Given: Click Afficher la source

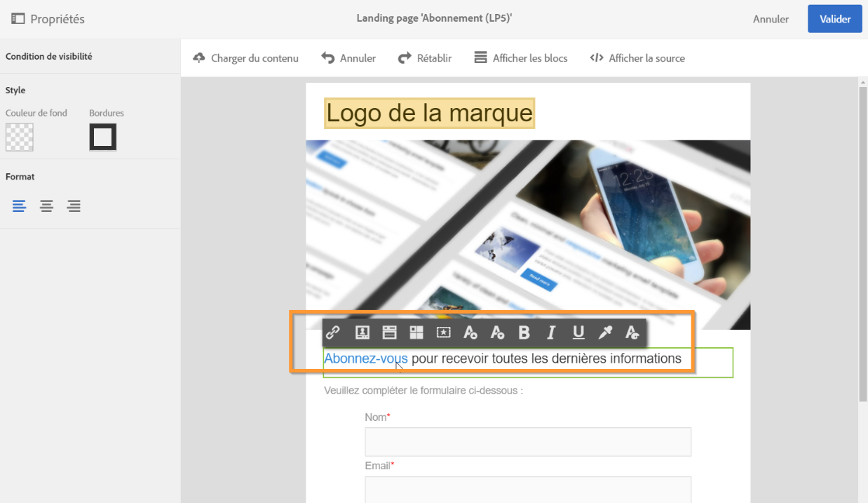Looking at the screenshot, I should [637, 58].
